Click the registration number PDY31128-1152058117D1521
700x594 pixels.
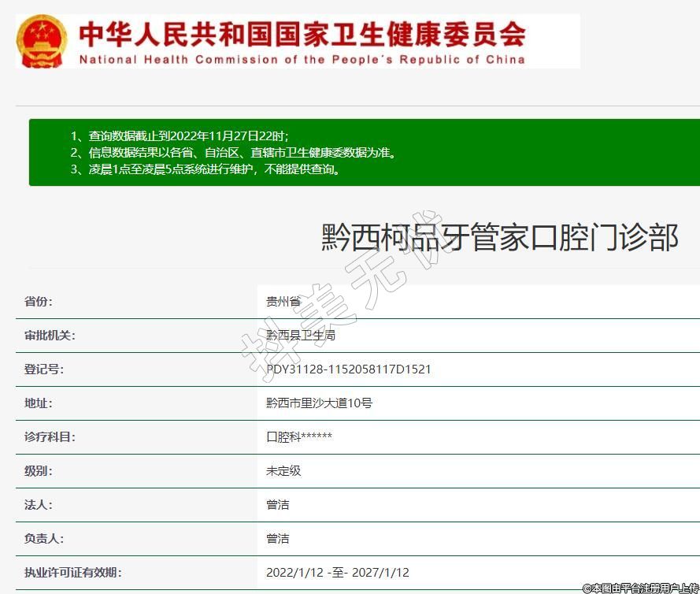click(349, 369)
